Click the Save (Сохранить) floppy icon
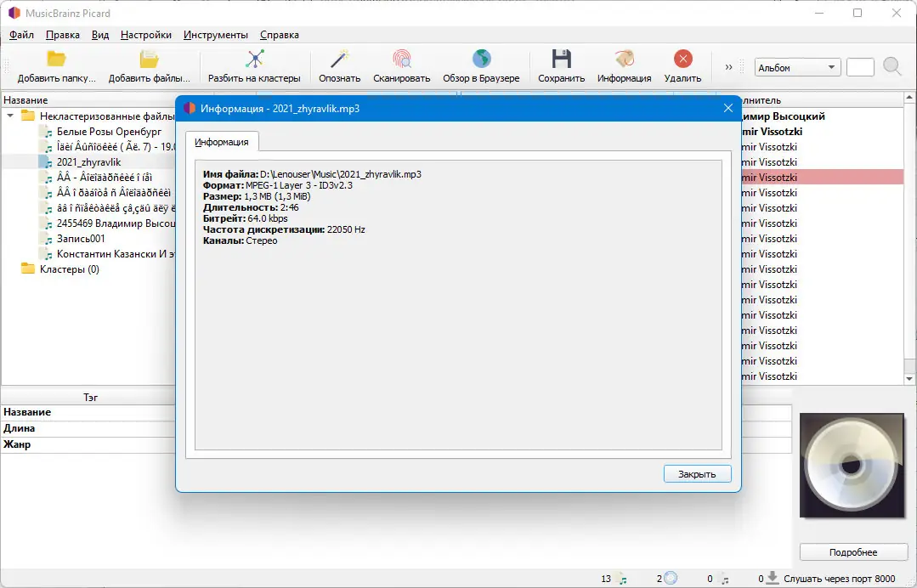Viewport: 917px width, 588px height. (562, 59)
